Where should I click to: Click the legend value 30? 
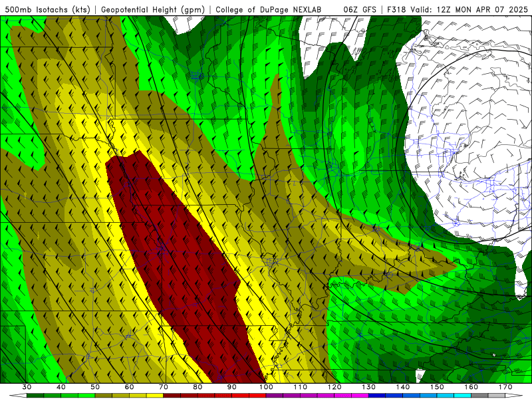tap(27, 387)
